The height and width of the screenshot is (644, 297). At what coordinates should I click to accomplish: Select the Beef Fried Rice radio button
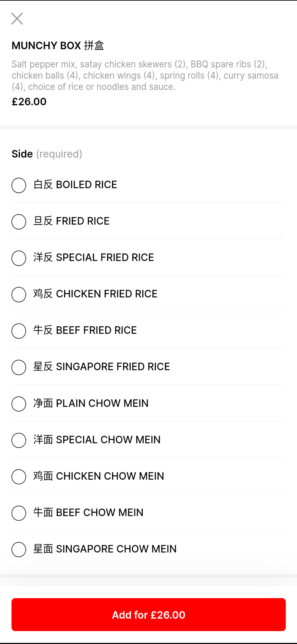pyautogui.click(x=19, y=331)
